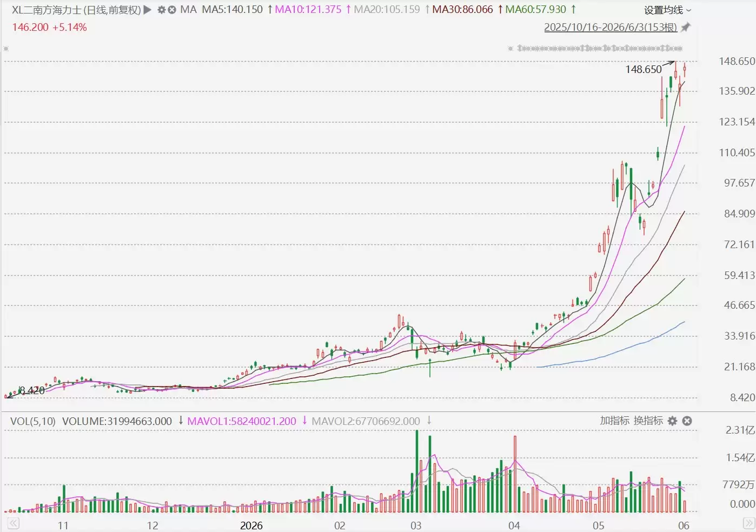Click the MAVOL2:67706692.000 reading
Image resolution: width=756 pixels, height=532 pixels.
366,421
